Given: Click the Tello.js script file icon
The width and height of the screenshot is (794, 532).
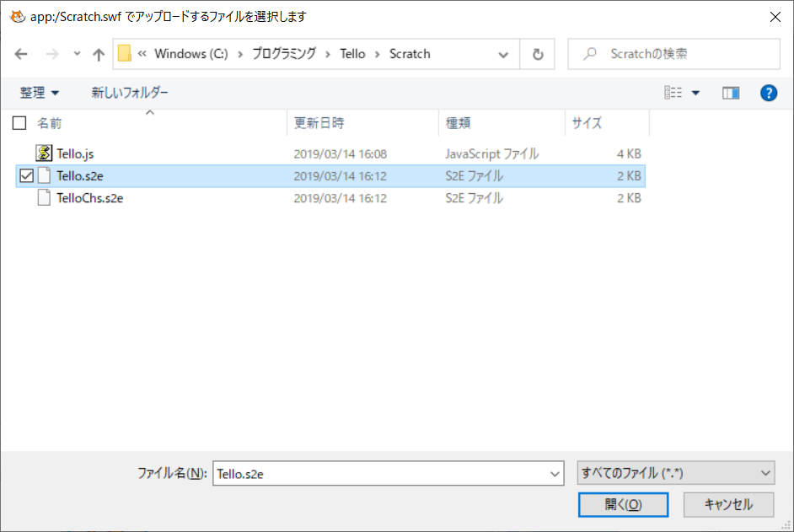Looking at the screenshot, I should pos(44,153).
